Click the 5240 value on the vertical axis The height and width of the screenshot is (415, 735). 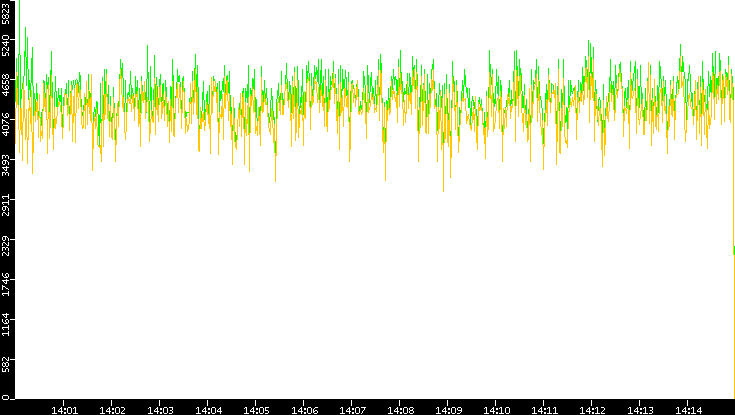pos(5,45)
